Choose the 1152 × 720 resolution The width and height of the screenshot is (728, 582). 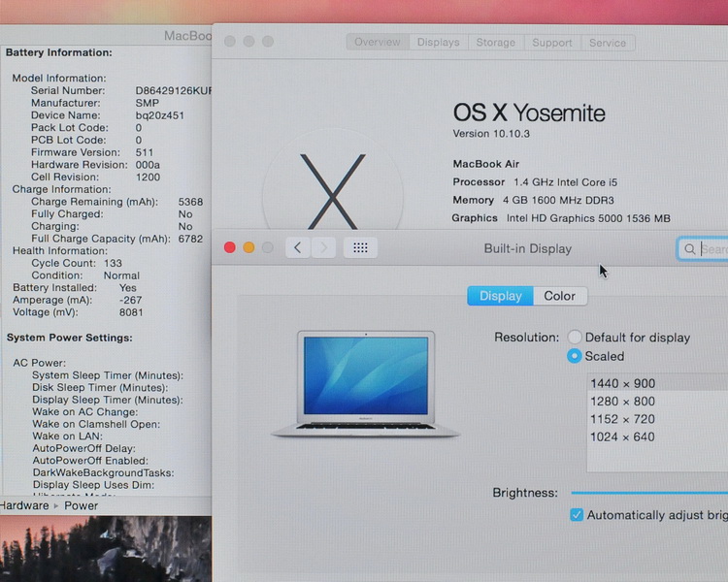[657, 419]
